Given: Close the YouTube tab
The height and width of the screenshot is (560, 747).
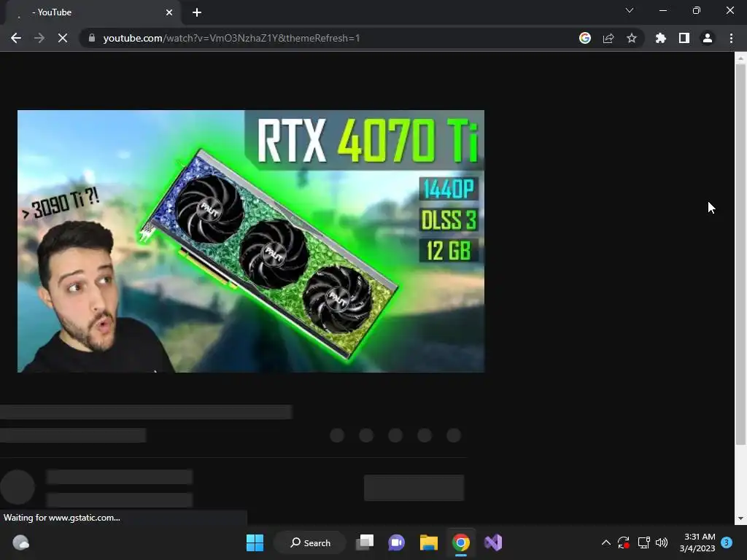Looking at the screenshot, I should pos(169,12).
